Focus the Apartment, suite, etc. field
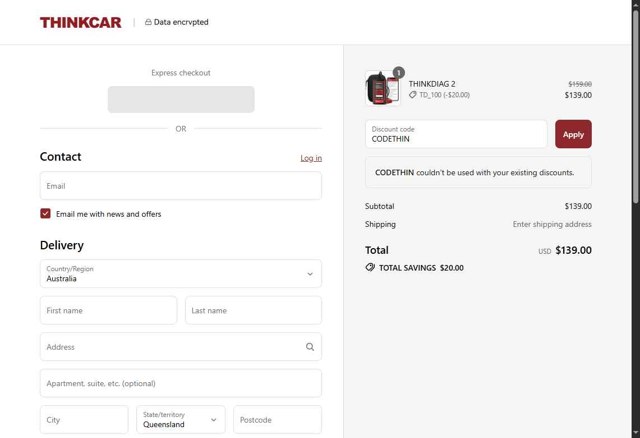The image size is (640, 438). (x=181, y=383)
